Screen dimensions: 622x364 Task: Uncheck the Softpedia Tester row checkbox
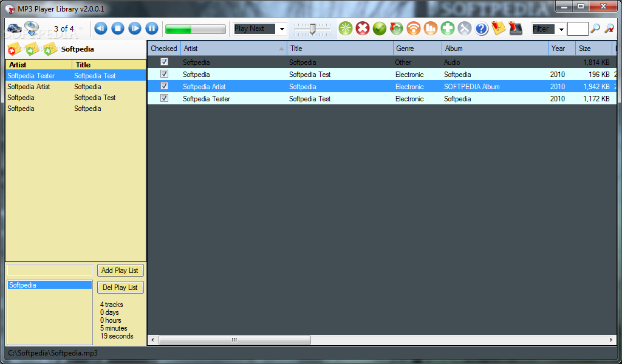(x=164, y=98)
